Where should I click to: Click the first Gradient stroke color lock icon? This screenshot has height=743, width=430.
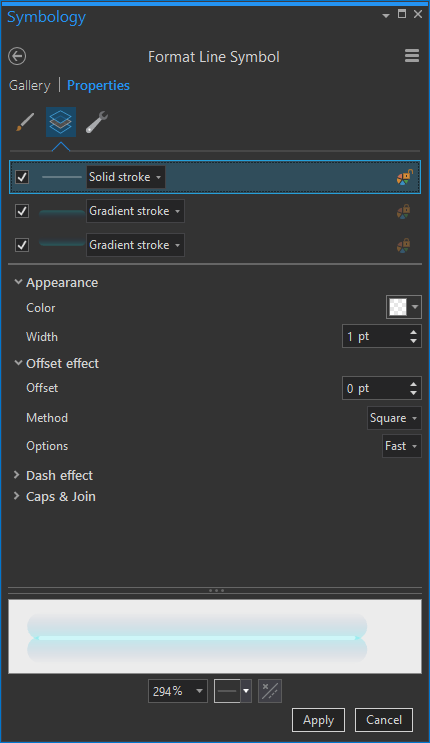403,211
